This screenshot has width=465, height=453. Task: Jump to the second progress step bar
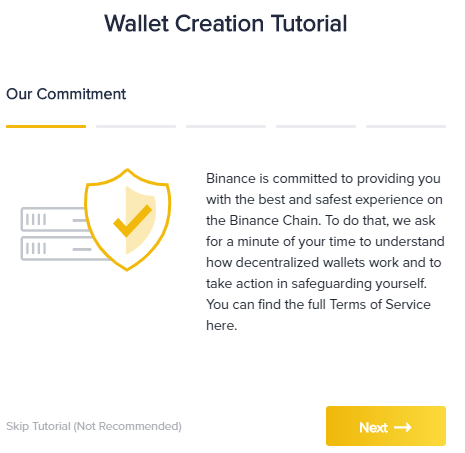click(136, 126)
